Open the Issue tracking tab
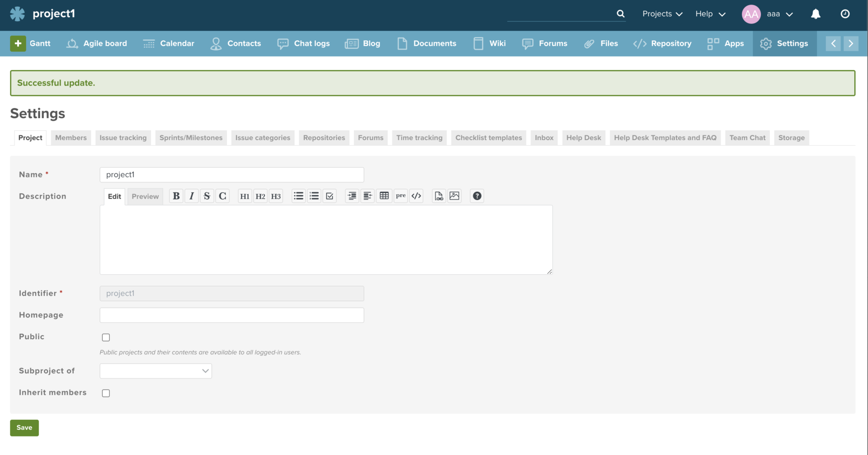The width and height of the screenshot is (868, 455). [x=123, y=138]
